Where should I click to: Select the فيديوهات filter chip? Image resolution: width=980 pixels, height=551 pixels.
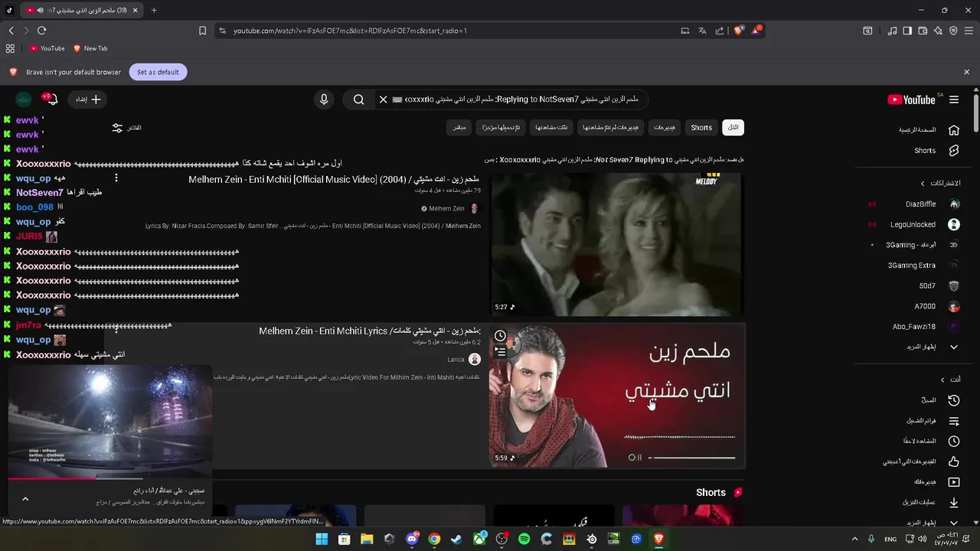pyautogui.click(x=665, y=128)
